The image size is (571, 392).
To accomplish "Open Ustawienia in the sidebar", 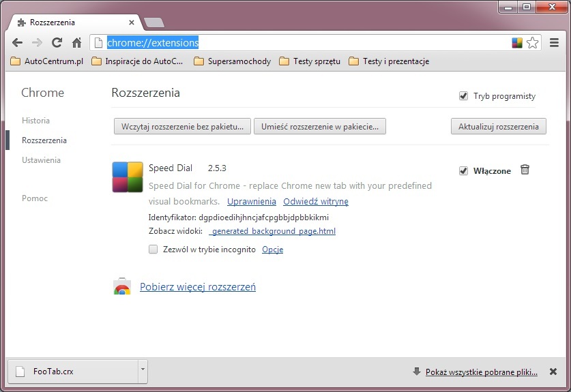I will tap(41, 160).
